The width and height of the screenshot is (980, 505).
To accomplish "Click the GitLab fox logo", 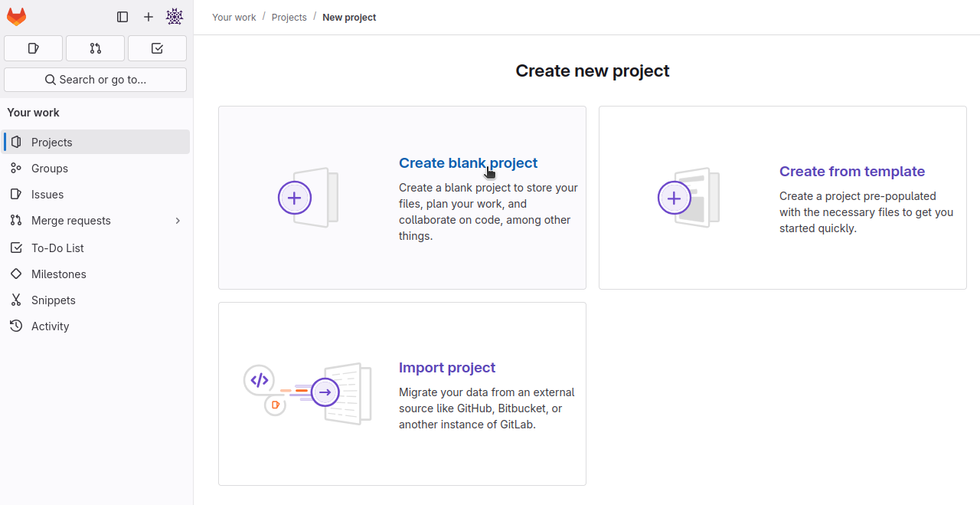I will tap(17, 16).
